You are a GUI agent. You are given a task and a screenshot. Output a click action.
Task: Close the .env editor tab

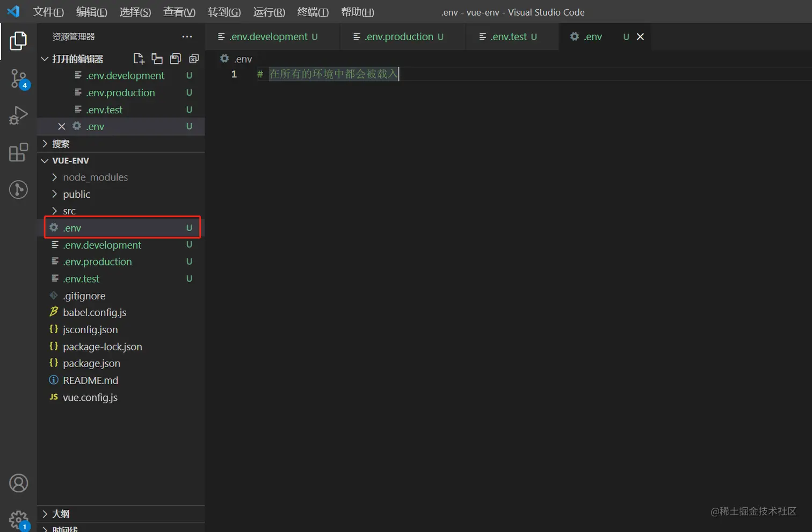pyautogui.click(x=640, y=37)
